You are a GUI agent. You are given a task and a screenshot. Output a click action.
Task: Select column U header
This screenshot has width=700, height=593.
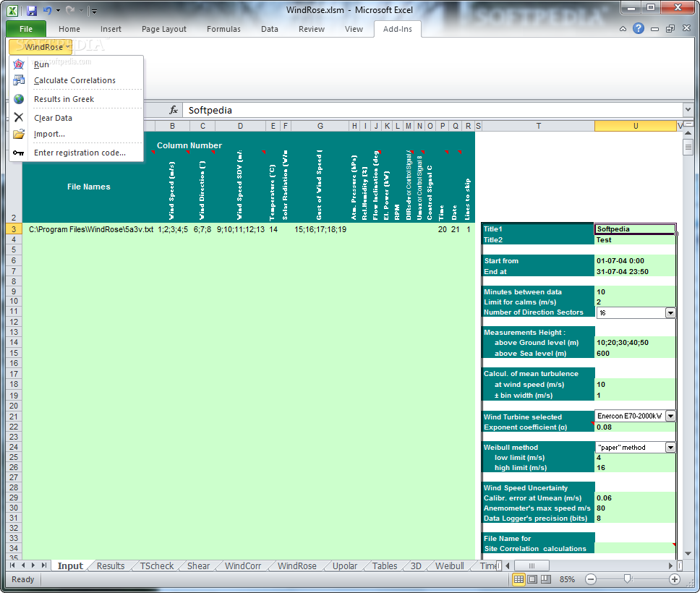tap(635, 126)
